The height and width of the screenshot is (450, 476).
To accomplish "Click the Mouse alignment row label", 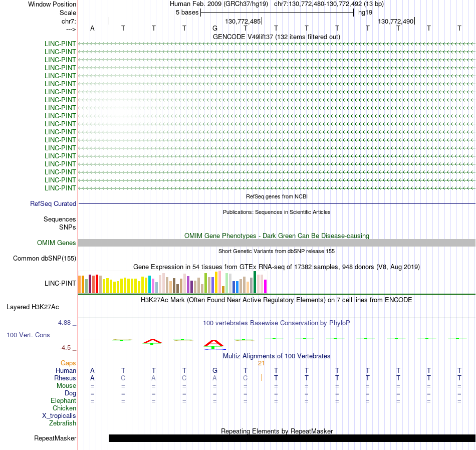I will (66, 386).
